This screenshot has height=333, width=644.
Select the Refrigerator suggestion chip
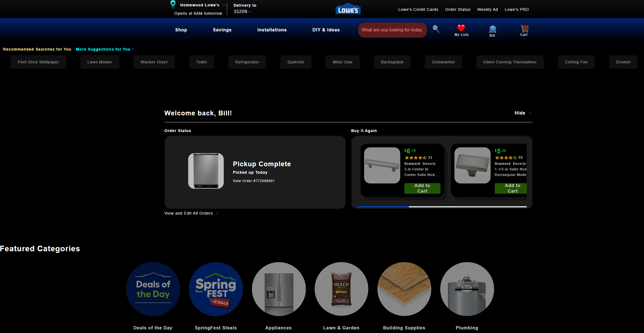(247, 62)
